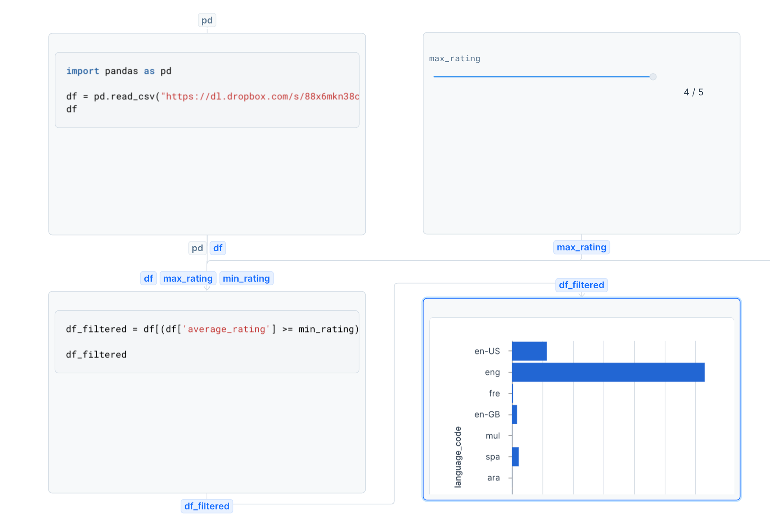The width and height of the screenshot is (770, 532).
Task: Select the df input tag above the filter cell
Action: [x=148, y=278]
